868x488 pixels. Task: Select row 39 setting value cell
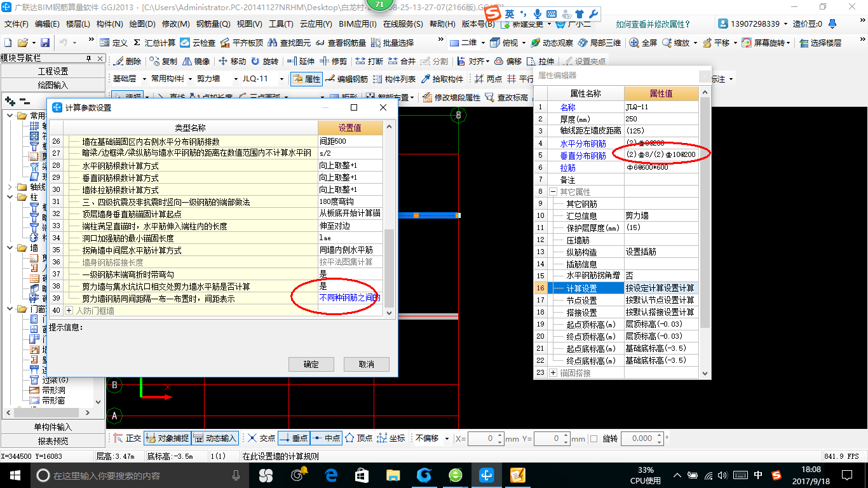click(x=350, y=298)
